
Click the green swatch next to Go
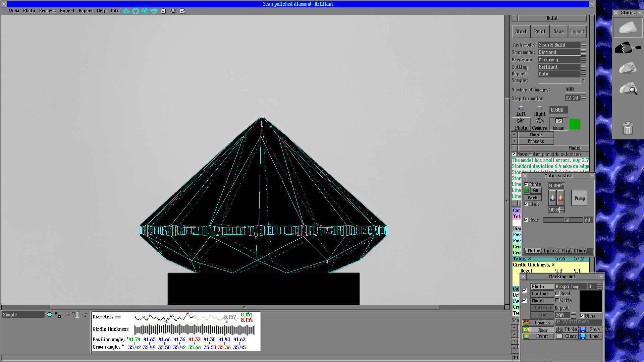click(x=527, y=190)
